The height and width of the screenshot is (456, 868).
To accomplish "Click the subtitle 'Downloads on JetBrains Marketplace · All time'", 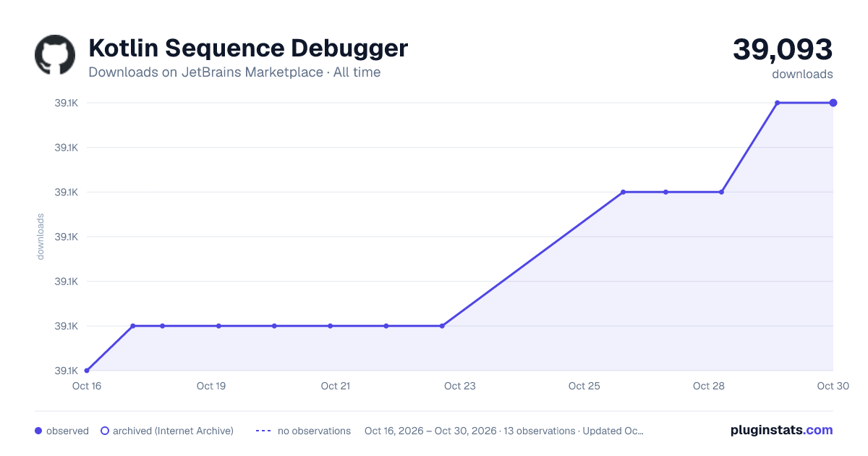I will coord(234,72).
